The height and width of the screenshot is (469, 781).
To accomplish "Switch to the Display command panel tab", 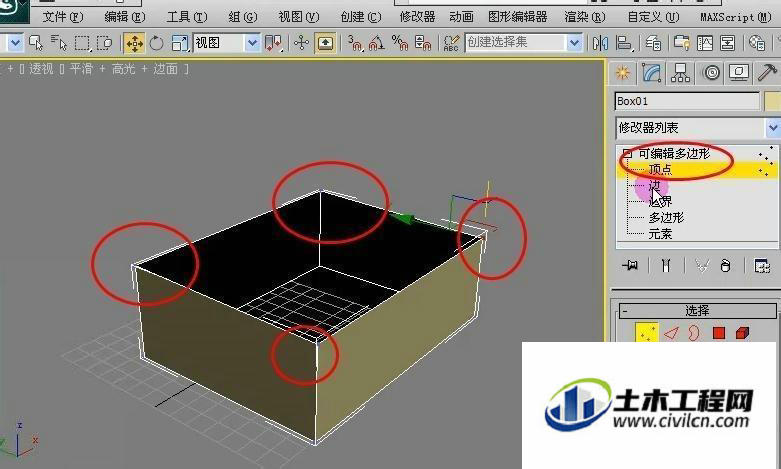I will pos(739,73).
